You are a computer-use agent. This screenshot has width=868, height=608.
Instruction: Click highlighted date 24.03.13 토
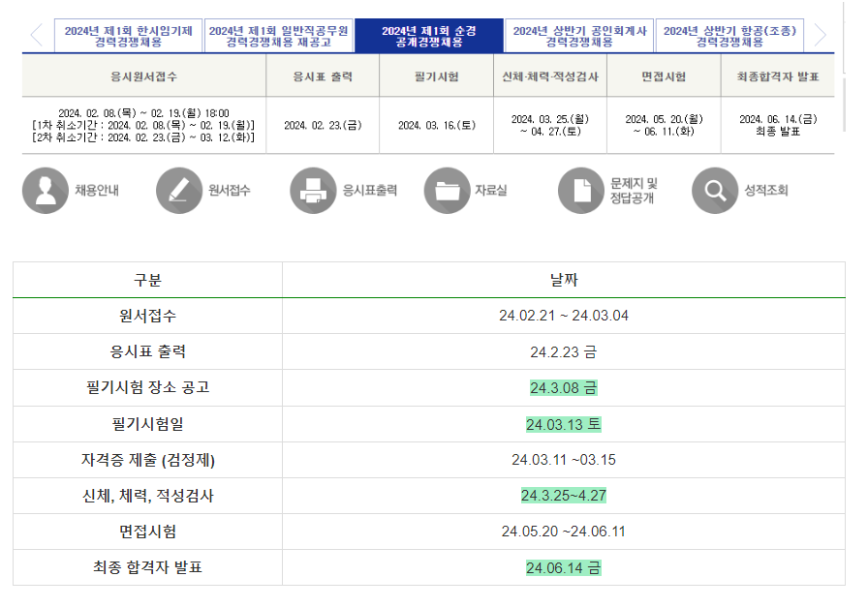coord(564,424)
